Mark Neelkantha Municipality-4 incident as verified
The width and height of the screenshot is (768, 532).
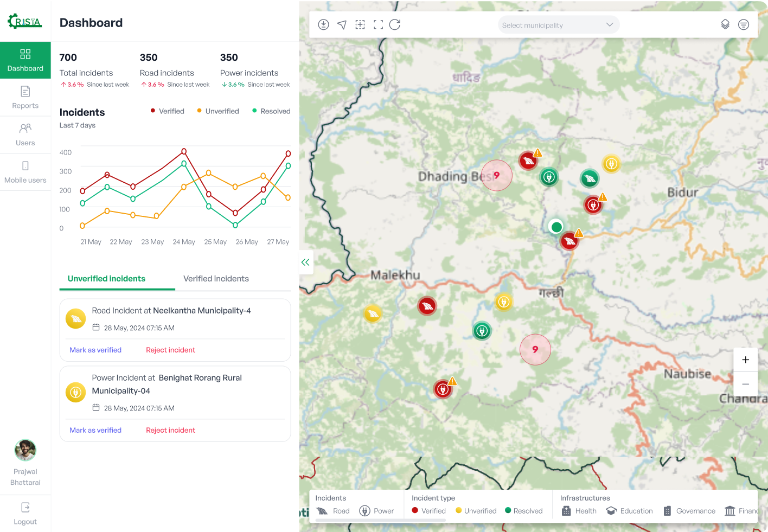coord(95,350)
